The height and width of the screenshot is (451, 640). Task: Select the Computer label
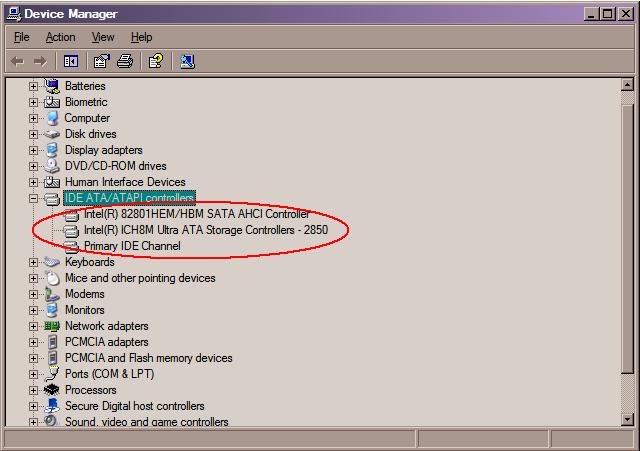coord(87,118)
